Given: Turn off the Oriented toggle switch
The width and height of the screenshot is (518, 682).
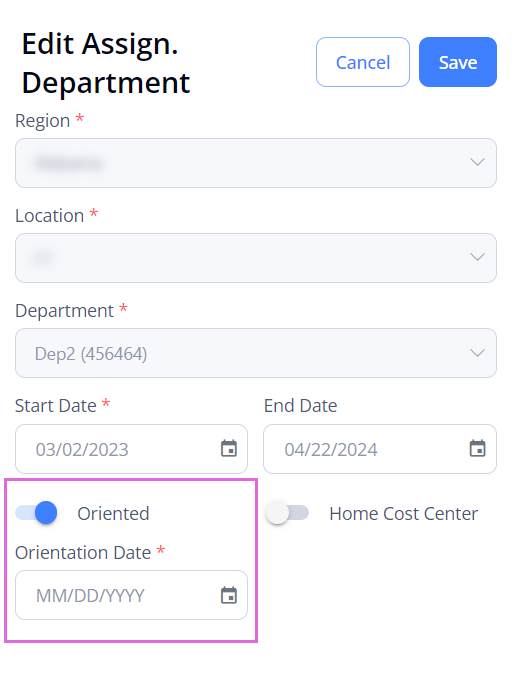Looking at the screenshot, I should coord(36,513).
